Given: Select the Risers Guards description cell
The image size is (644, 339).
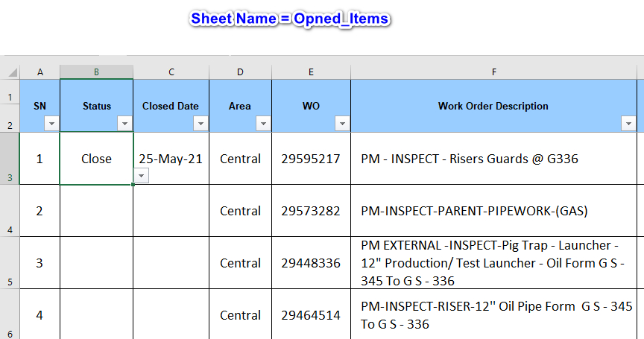Looking at the screenshot, I should (x=493, y=159).
